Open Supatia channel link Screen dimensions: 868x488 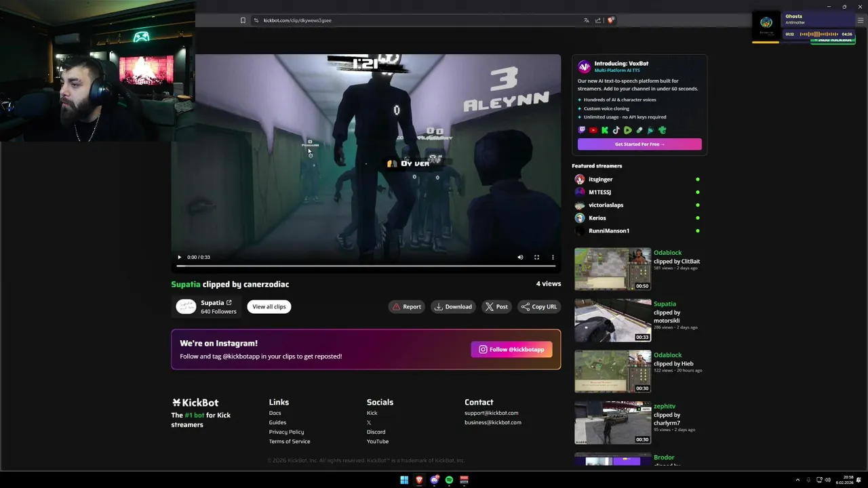click(216, 303)
